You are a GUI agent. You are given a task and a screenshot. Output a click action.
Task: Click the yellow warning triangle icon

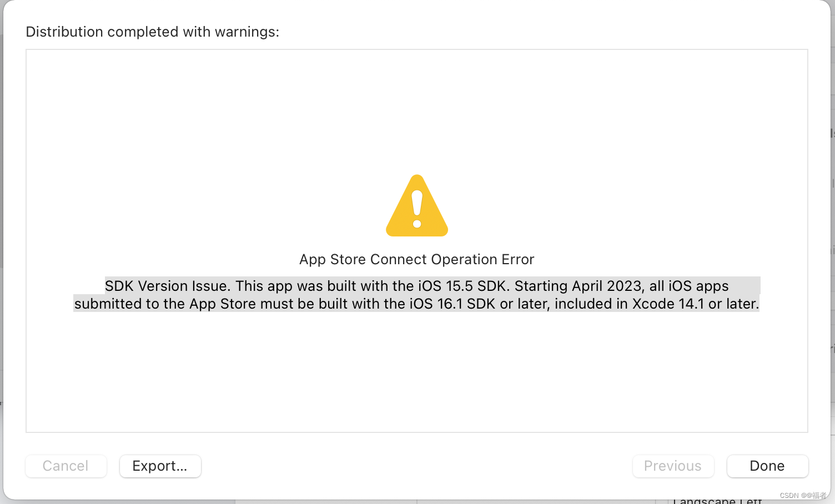click(417, 206)
